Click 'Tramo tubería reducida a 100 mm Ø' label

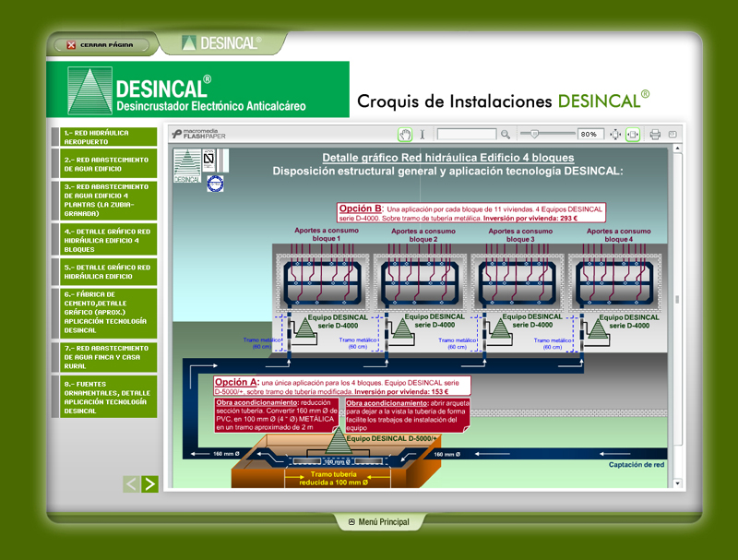click(x=334, y=478)
